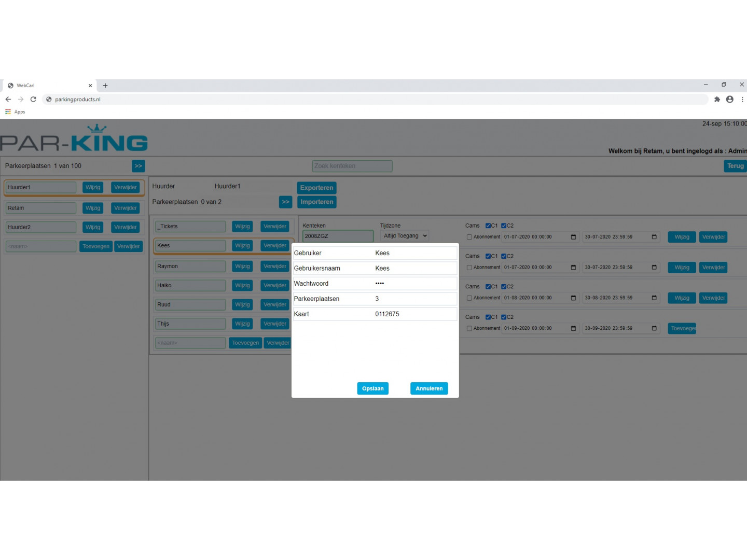Expand Parkeerplaatsen 1 van 100 arrow button
The height and width of the screenshot is (560, 747).
click(138, 166)
